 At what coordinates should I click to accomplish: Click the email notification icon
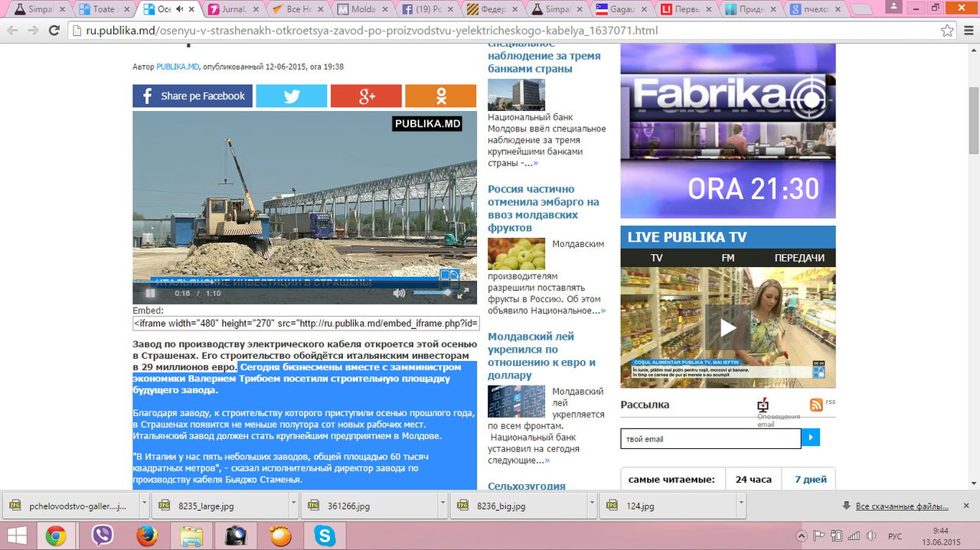pos(763,405)
